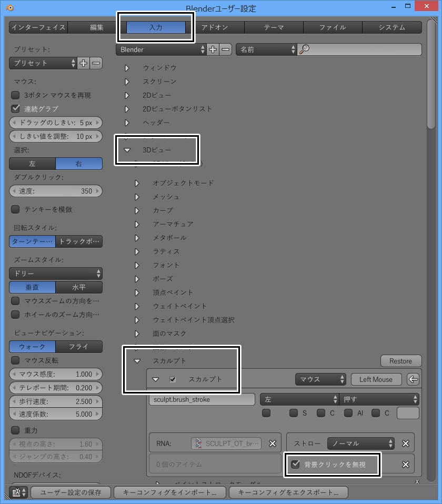
Task: Click the ダブルクリック 速度 slider
Action: coord(56,191)
